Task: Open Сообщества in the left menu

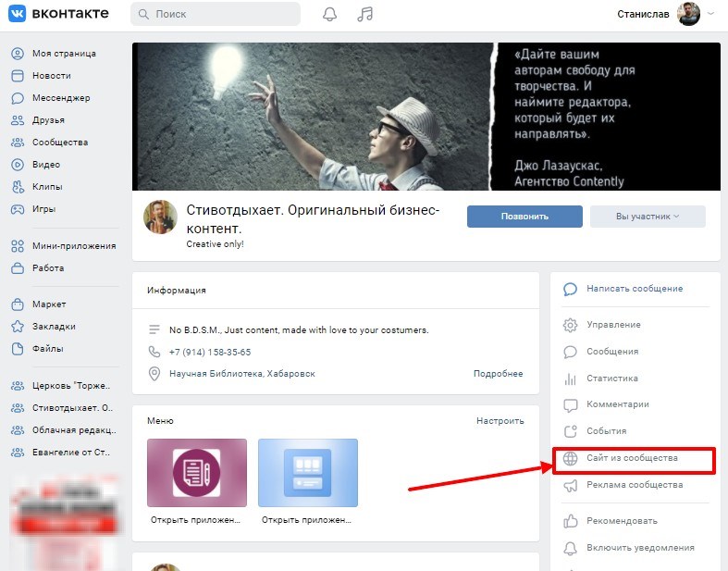Action: 60,143
